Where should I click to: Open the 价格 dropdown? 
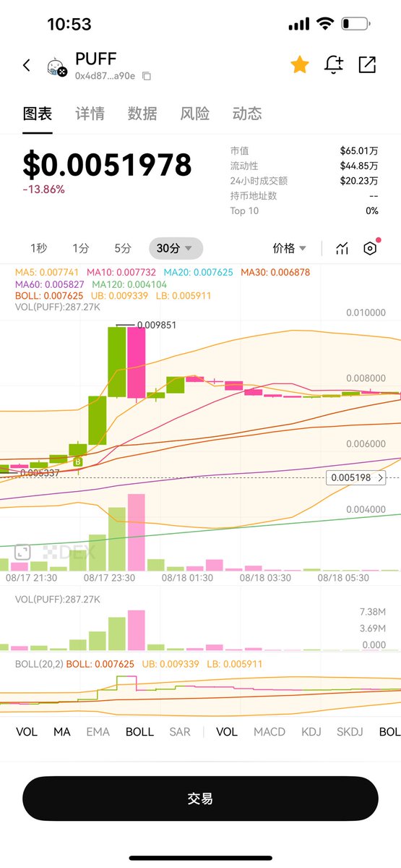(x=290, y=248)
